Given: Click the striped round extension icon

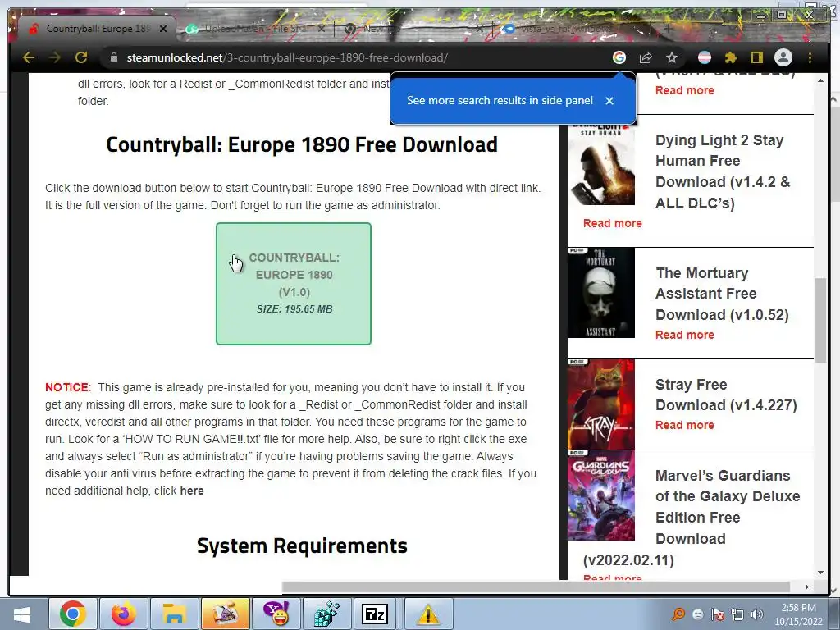Looking at the screenshot, I should [705, 57].
